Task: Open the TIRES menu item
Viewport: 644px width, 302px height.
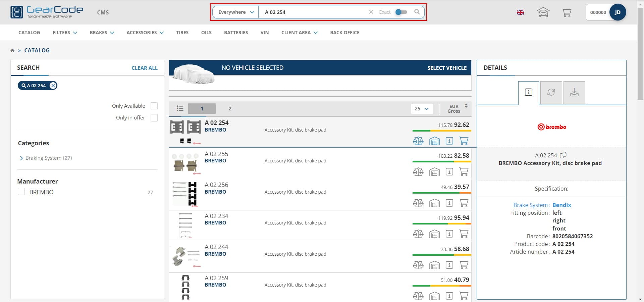Action: [182, 33]
